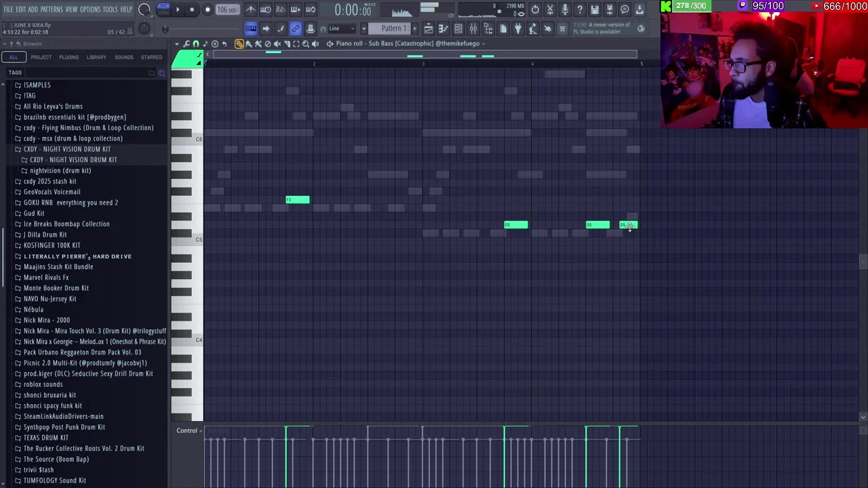Click the Tempo tapper icon
This screenshot has height=488, width=868.
point(533,28)
